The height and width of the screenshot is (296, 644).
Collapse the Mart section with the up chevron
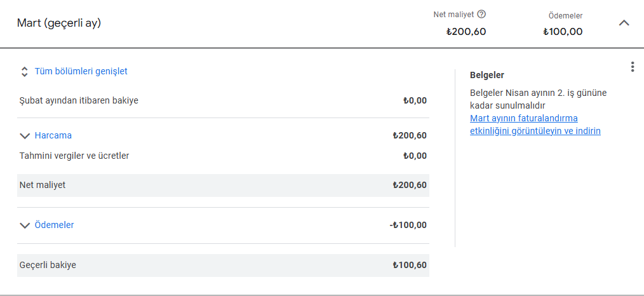click(624, 23)
